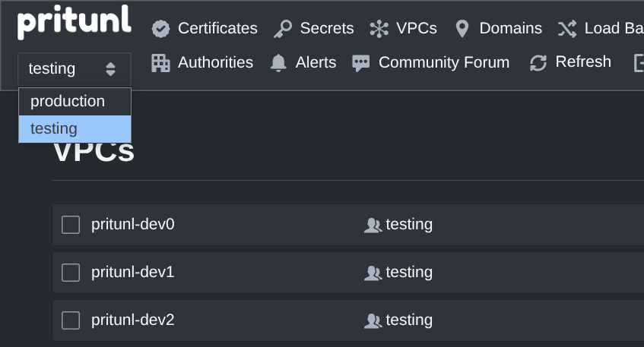The height and width of the screenshot is (347, 644).
Task: Click the Refresh arrows icon
Action: [538, 63]
